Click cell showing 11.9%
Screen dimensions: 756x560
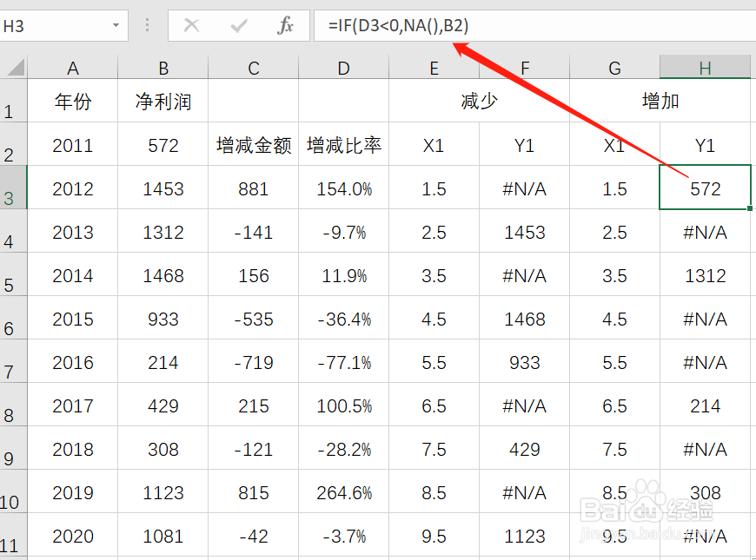coord(344,275)
